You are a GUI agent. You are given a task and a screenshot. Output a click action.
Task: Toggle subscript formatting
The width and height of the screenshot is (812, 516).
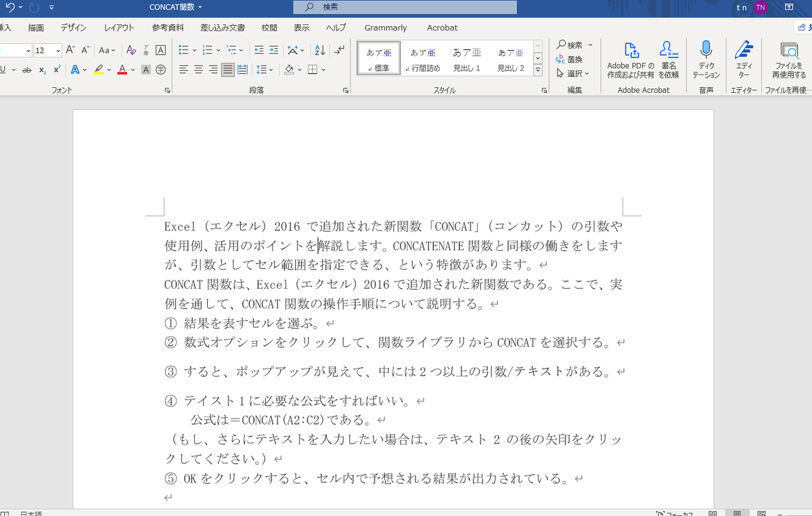(x=42, y=69)
